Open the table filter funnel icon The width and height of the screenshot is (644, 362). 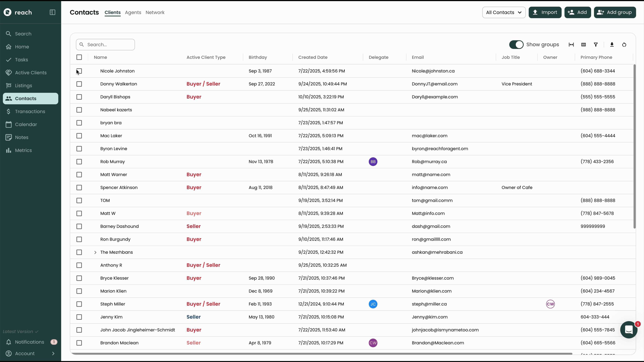pyautogui.click(x=596, y=45)
